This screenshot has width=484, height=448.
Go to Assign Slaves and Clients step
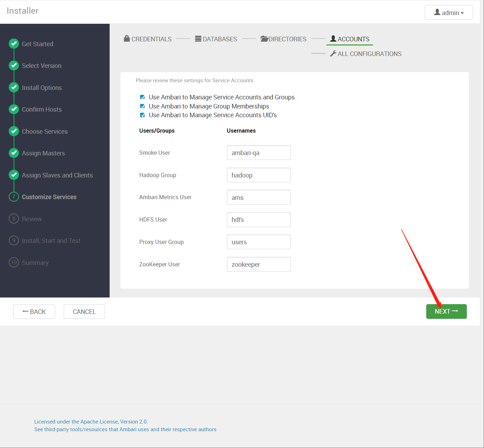57,175
